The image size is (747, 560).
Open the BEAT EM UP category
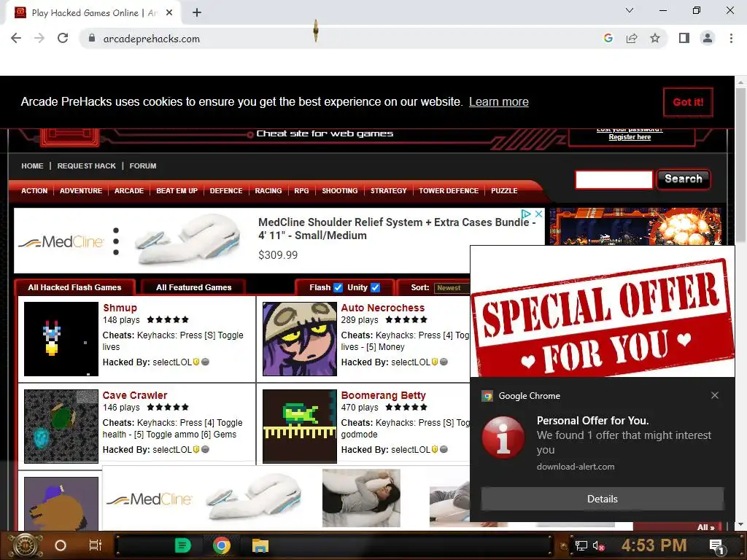(177, 191)
